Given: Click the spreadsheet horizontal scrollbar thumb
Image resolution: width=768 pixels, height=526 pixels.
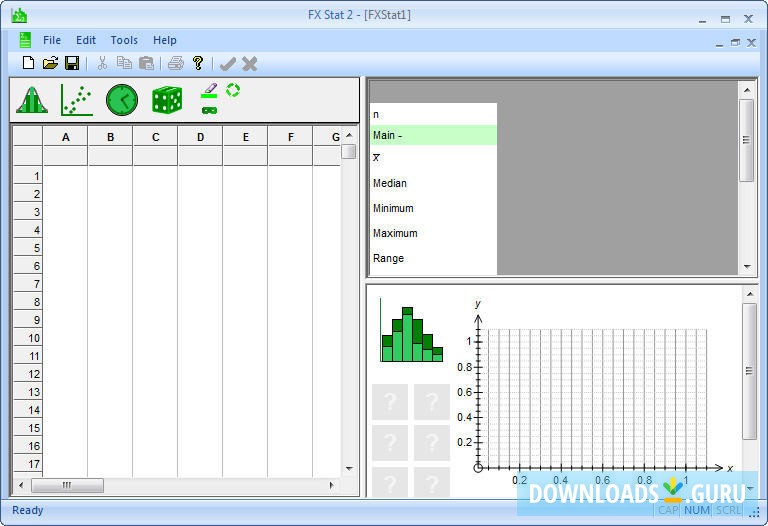Looking at the screenshot, I should (x=68, y=485).
